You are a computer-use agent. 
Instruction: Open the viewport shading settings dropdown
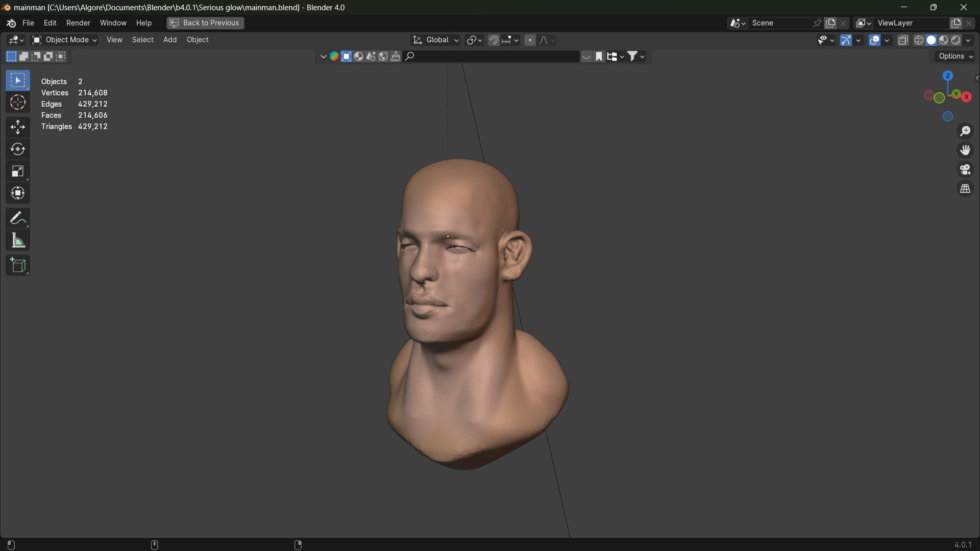click(967, 40)
